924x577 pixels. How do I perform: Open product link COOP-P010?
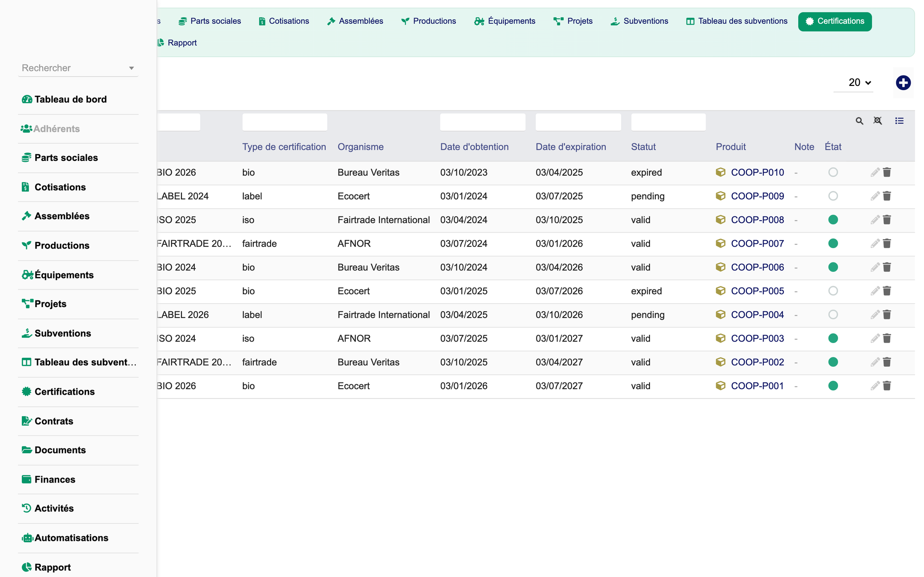[x=757, y=172]
